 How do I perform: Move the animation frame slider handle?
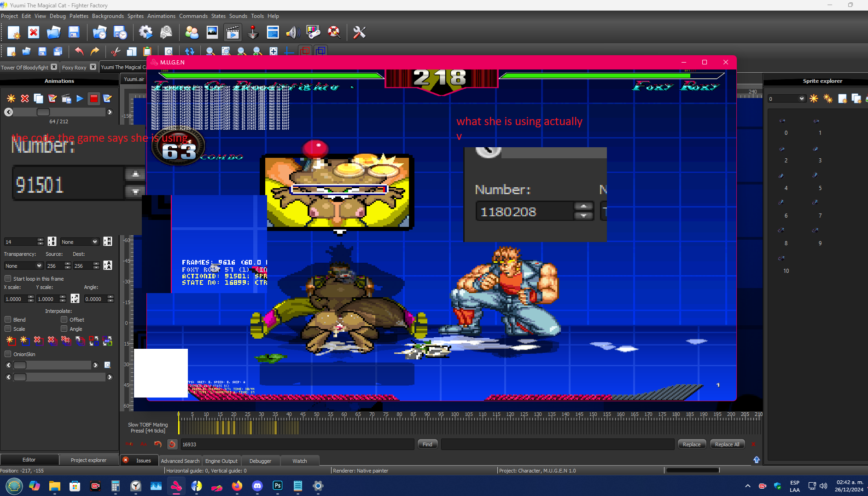(x=43, y=112)
